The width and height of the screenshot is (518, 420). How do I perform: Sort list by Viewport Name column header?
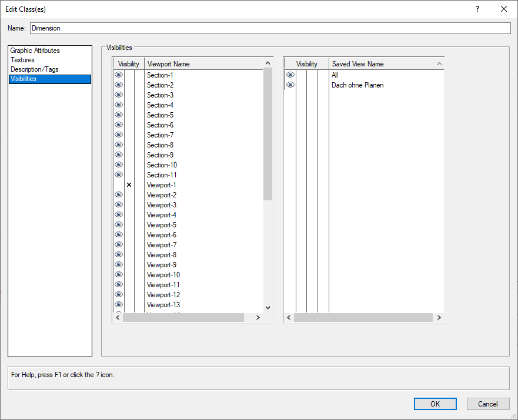[168, 63]
